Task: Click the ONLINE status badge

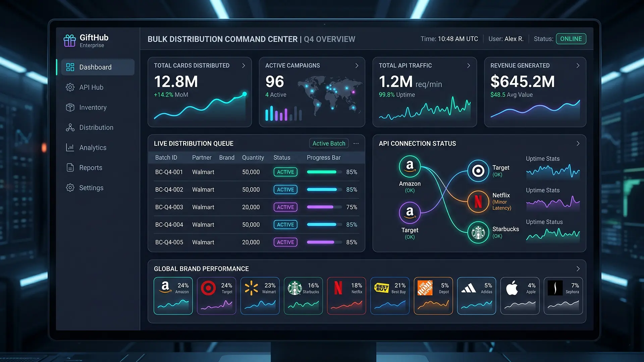Action: click(x=571, y=39)
